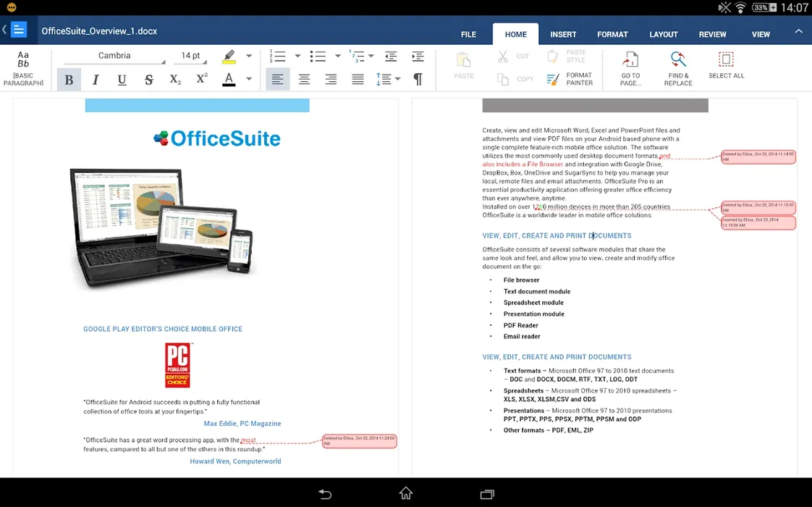Click the font color swatch
Viewport: 812px width, 507px height.
click(229, 79)
